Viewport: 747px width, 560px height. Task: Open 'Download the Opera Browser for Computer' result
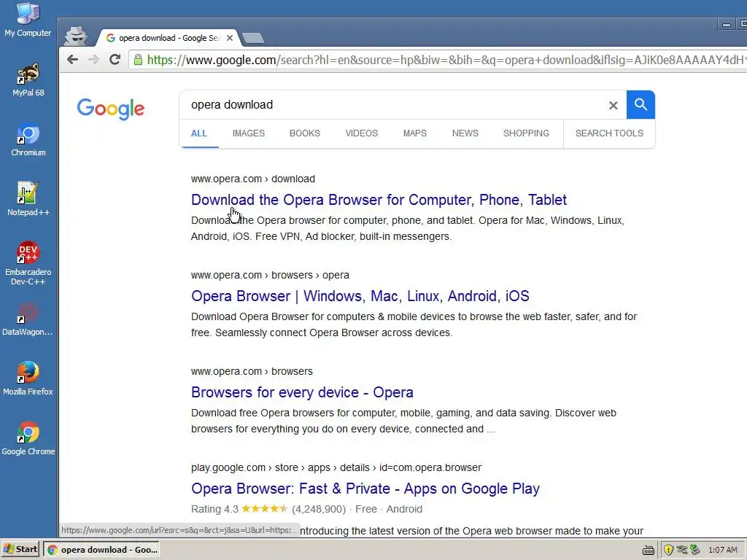pos(379,200)
